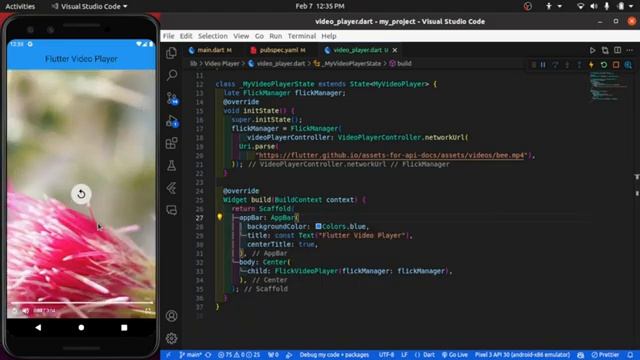The image size is (640, 360).
Task: Stop the debug session with the red square
Action: coord(616,64)
